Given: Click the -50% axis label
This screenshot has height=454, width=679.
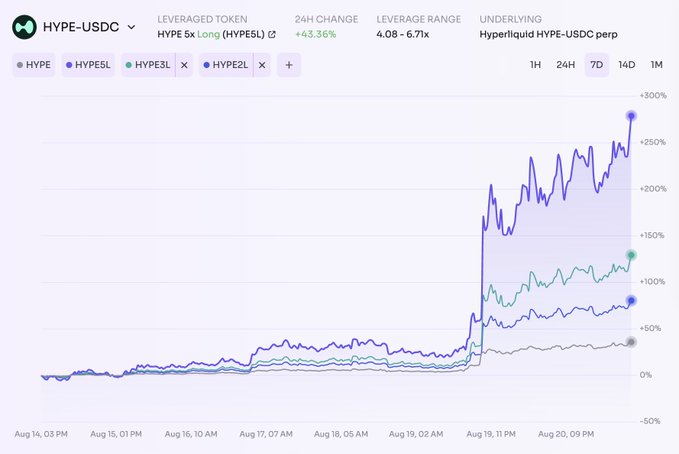Looking at the screenshot, I should point(650,421).
